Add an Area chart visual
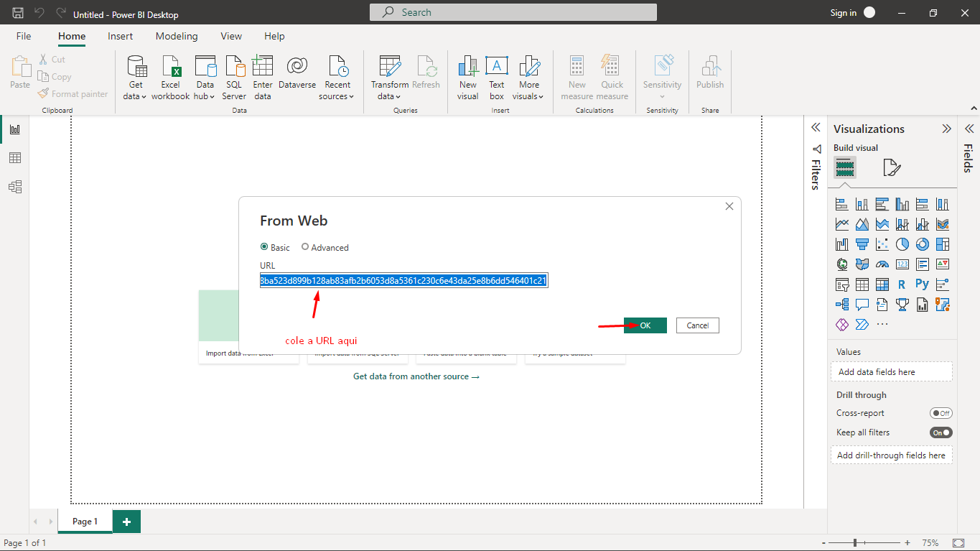The width and height of the screenshot is (980, 551). pos(862,224)
